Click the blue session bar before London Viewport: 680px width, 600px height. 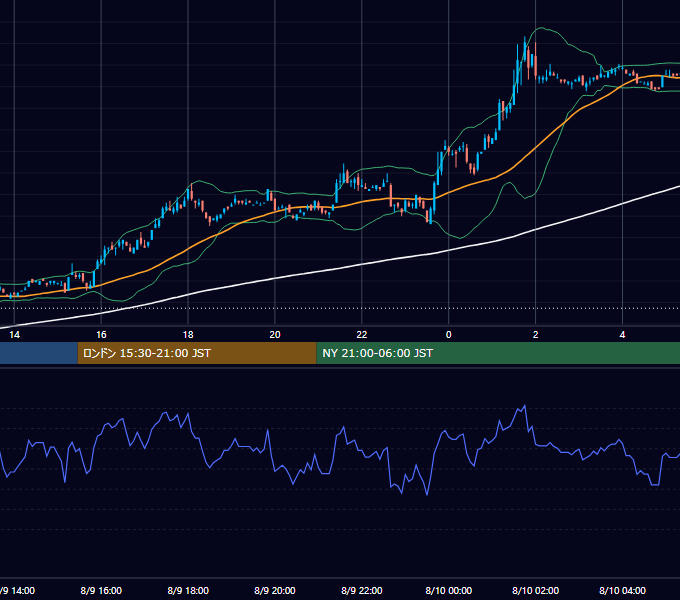coord(39,353)
